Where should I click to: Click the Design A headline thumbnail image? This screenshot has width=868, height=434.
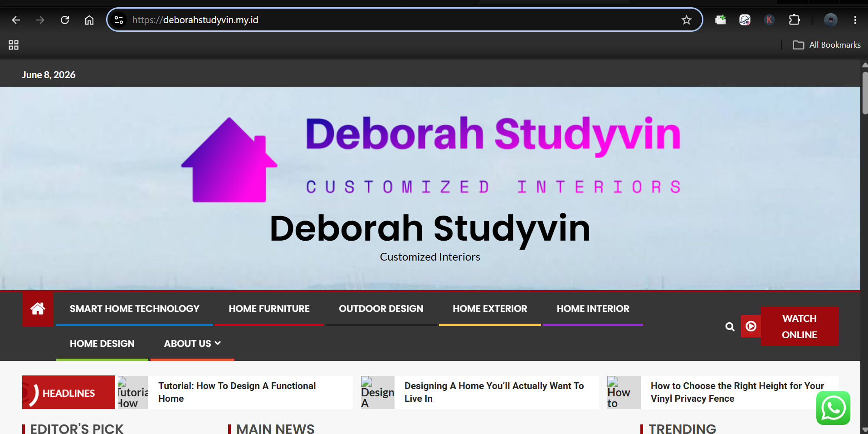(378, 392)
